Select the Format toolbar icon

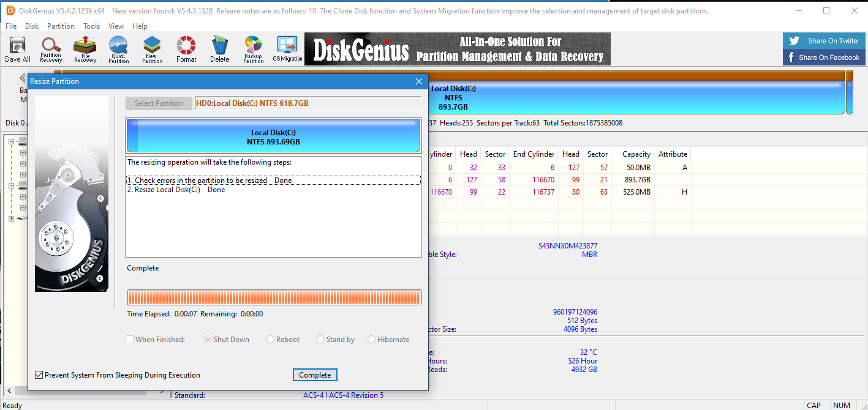pyautogui.click(x=186, y=49)
